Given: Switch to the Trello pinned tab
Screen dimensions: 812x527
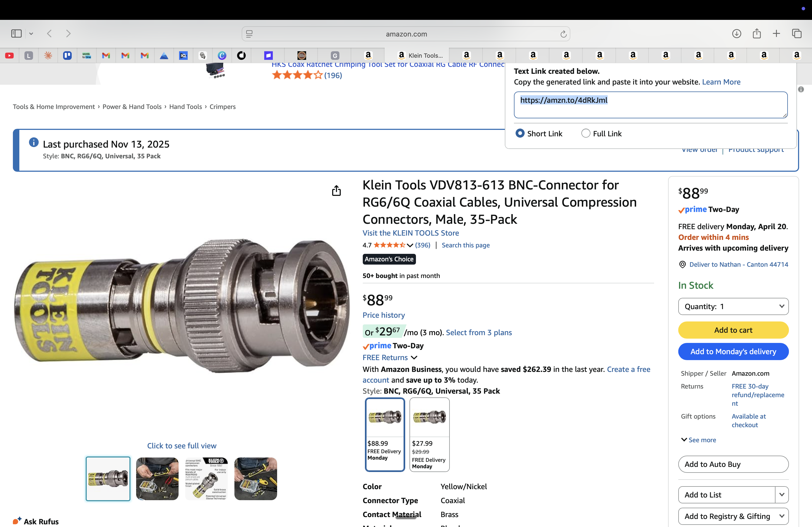Looking at the screenshot, I should (67, 55).
